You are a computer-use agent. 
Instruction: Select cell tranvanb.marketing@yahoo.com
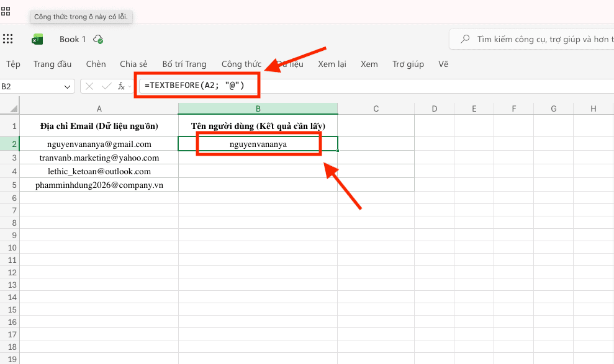click(99, 158)
